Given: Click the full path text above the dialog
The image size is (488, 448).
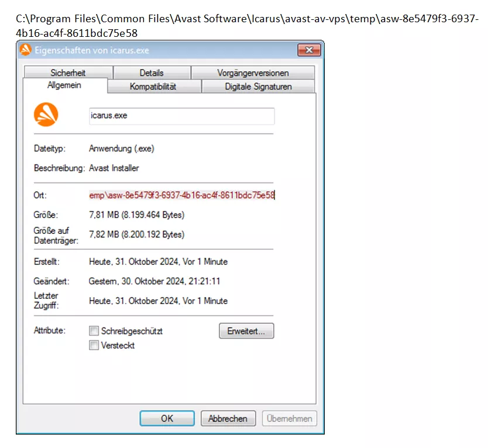Looking at the screenshot, I should tap(247, 26).
